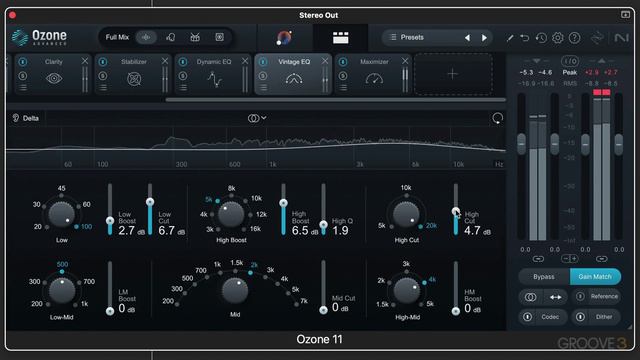Remove the Vintage EQ module with its X
The image size is (640, 360).
324,61
